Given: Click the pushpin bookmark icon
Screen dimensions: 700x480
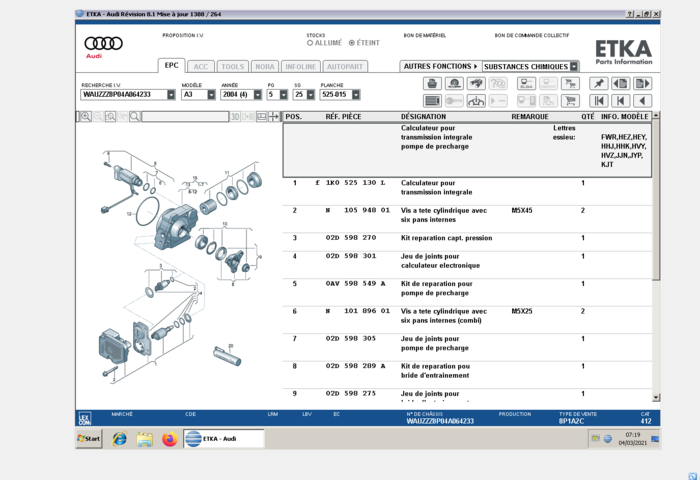Looking at the screenshot, I should click(x=599, y=83).
